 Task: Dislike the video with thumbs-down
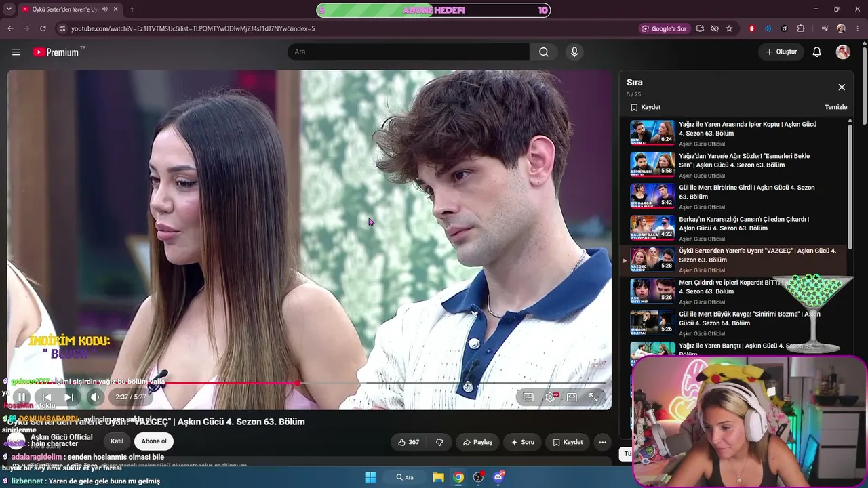tap(439, 442)
